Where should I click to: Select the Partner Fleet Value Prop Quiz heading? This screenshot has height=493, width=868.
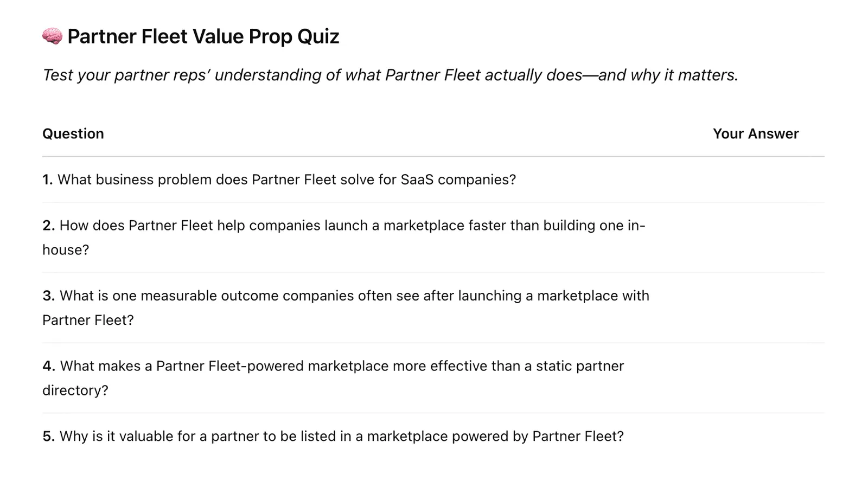[203, 36]
